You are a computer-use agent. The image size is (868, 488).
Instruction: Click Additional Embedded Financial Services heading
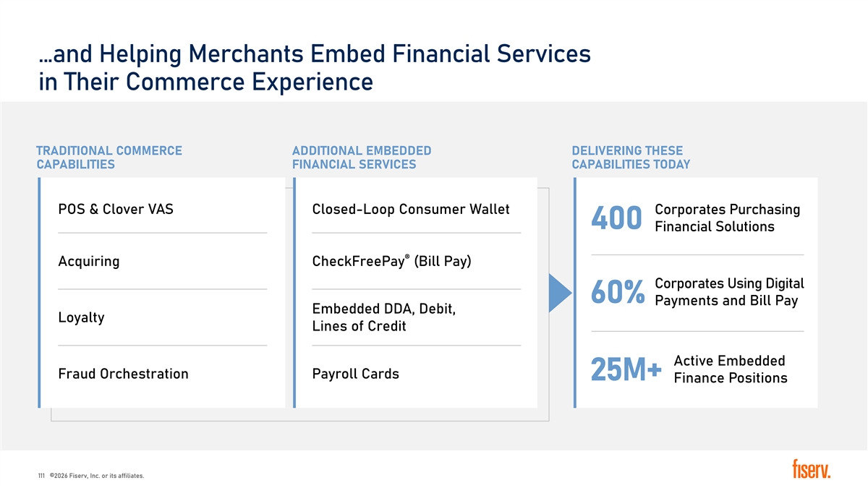(x=362, y=158)
